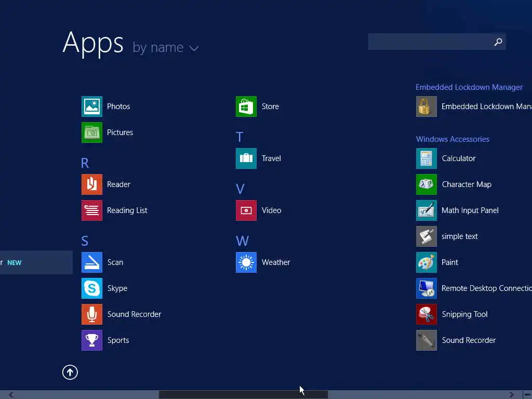Image resolution: width=532 pixels, height=399 pixels.
Task: Click the 'Snipping Tool' label
Action: (x=464, y=314)
